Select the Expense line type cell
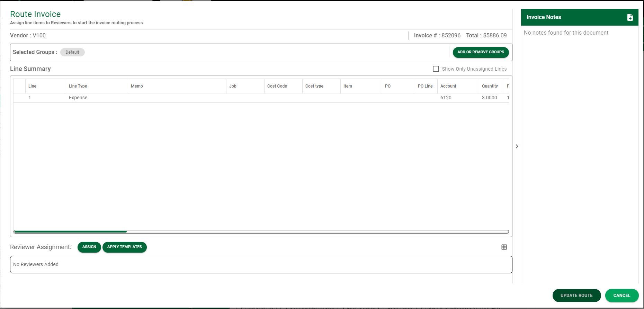This screenshot has width=644, height=309. coord(97,98)
